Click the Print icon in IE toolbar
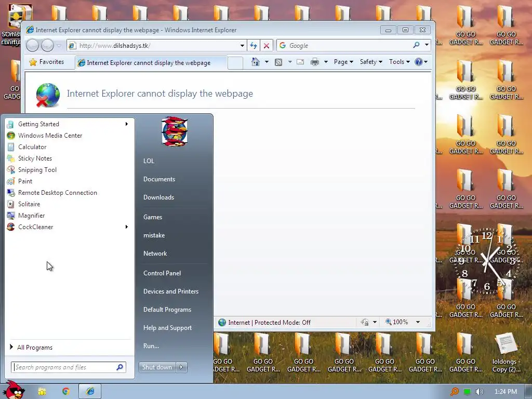Screen dimensions: 532x399 pos(315,62)
